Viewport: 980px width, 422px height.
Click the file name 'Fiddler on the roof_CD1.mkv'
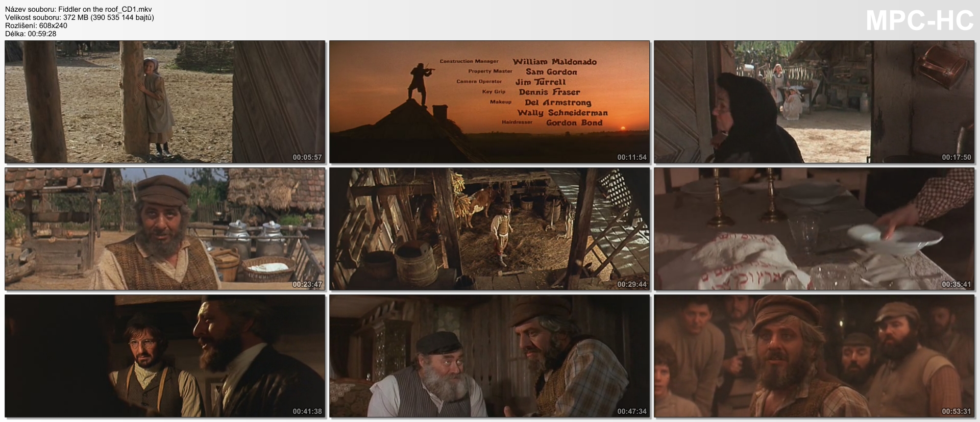tap(105, 9)
